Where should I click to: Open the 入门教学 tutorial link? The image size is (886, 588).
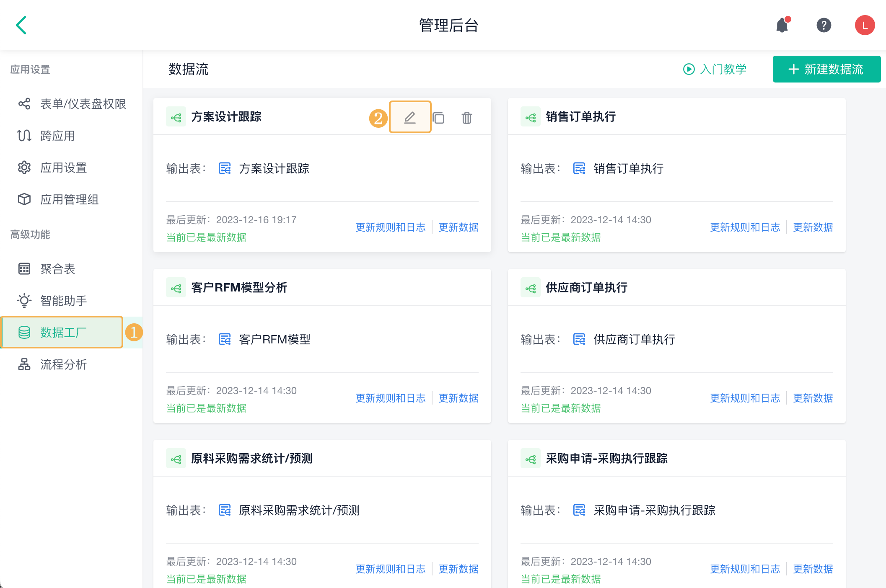click(x=715, y=69)
